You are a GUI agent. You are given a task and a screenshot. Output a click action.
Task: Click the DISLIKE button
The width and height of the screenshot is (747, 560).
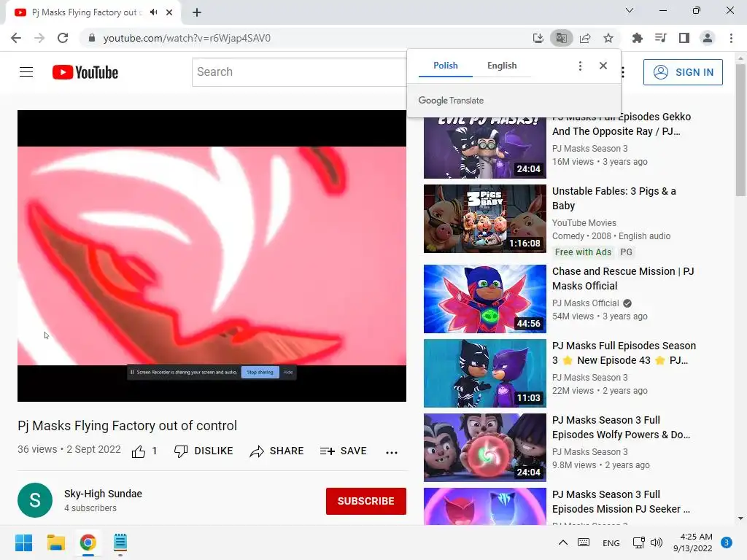click(204, 451)
